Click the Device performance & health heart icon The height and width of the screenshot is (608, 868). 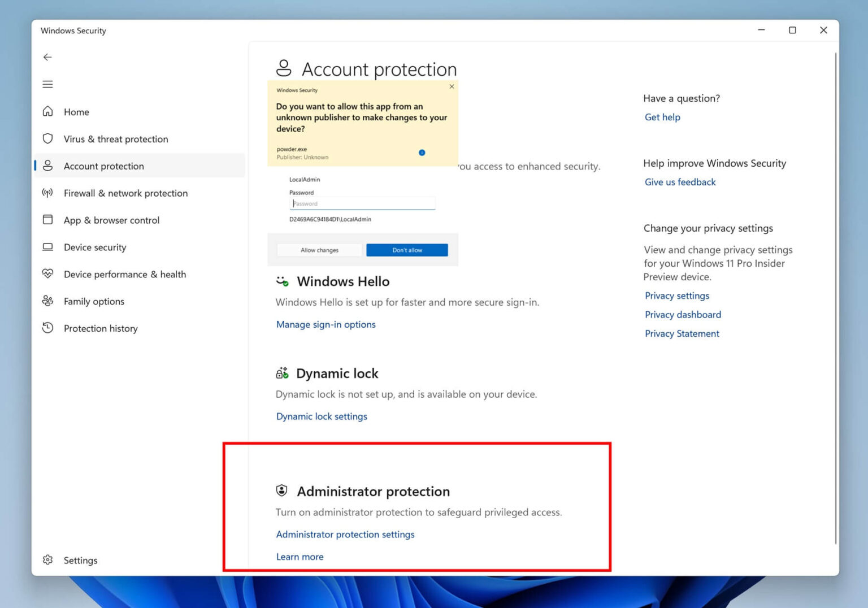48,274
